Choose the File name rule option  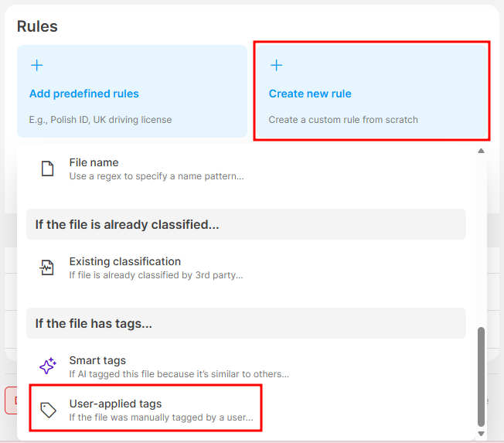[x=94, y=162]
